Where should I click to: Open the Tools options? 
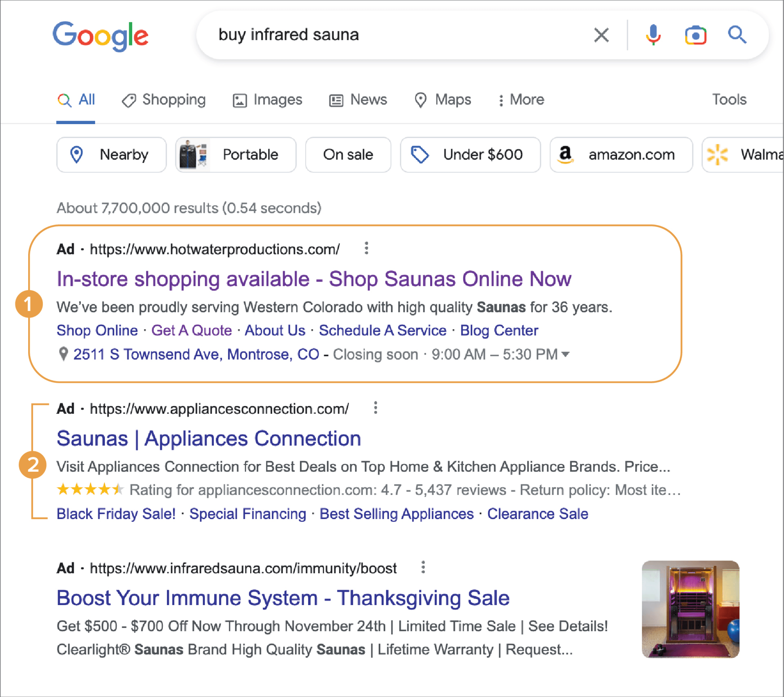pos(729,100)
